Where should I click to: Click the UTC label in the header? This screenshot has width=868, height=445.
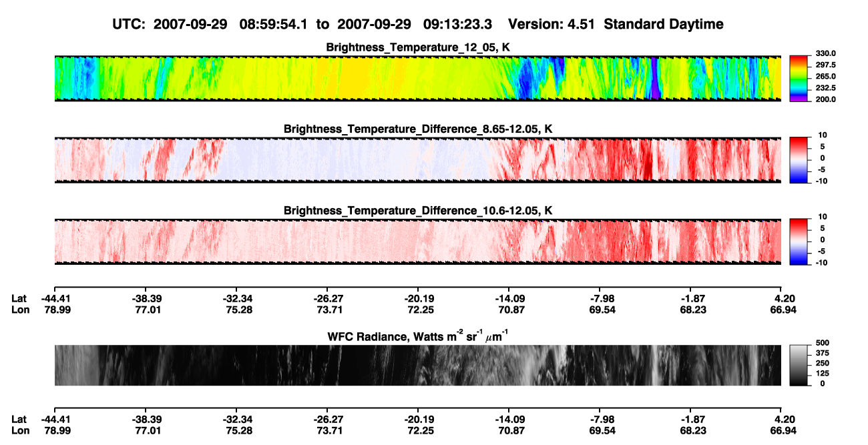[x=128, y=25]
